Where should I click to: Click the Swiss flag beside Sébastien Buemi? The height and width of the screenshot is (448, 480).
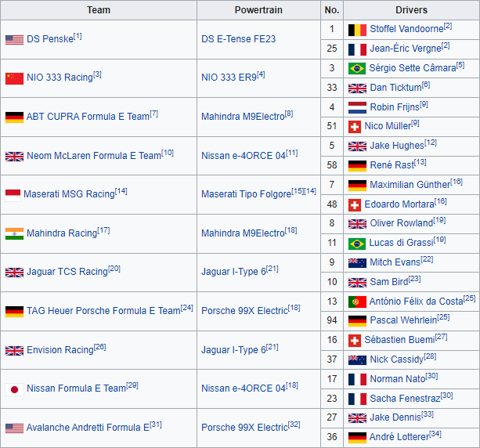tap(355, 341)
